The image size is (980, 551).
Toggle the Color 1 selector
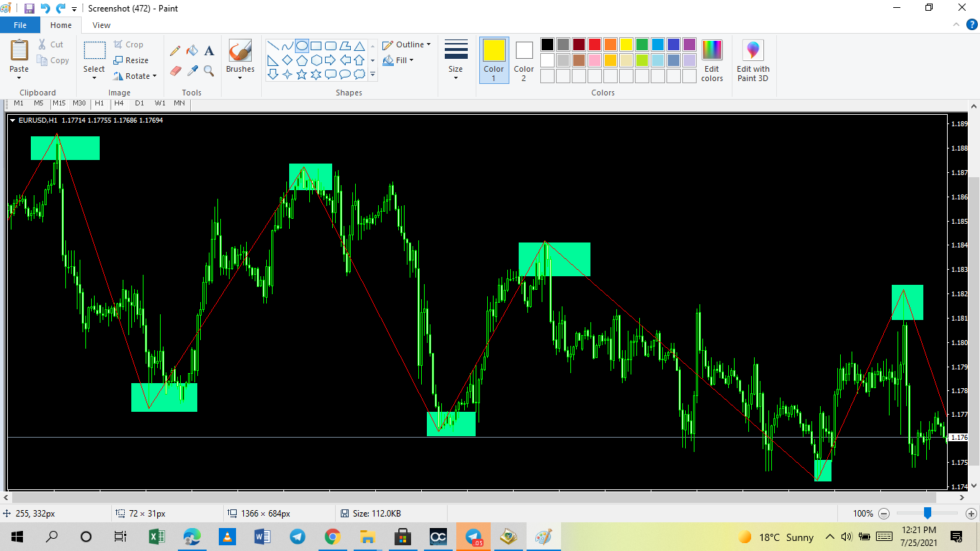494,60
